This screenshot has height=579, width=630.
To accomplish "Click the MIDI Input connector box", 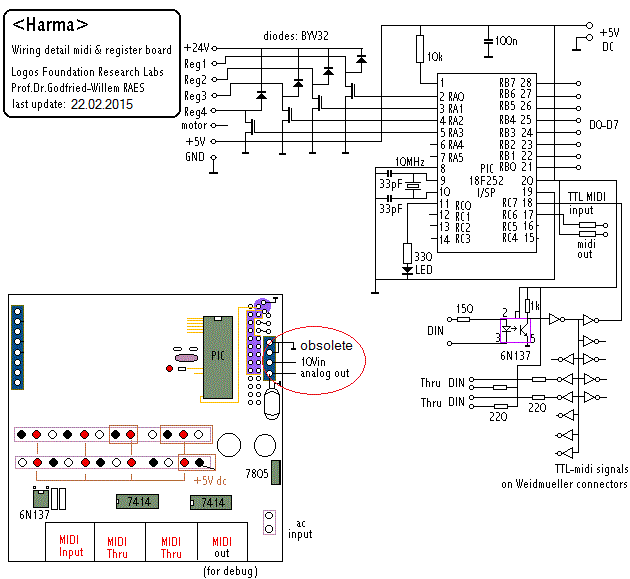I will (x=71, y=546).
